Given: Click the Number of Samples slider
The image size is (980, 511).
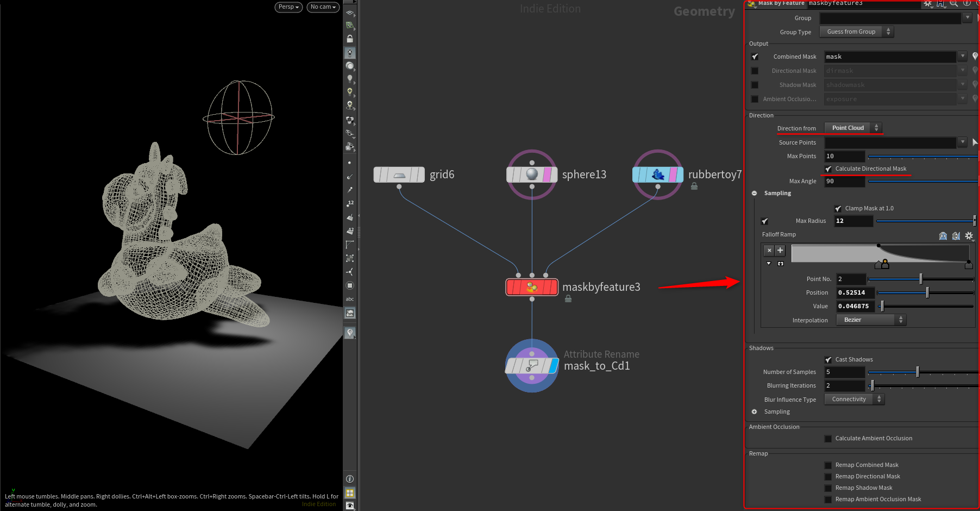Looking at the screenshot, I should (923, 372).
